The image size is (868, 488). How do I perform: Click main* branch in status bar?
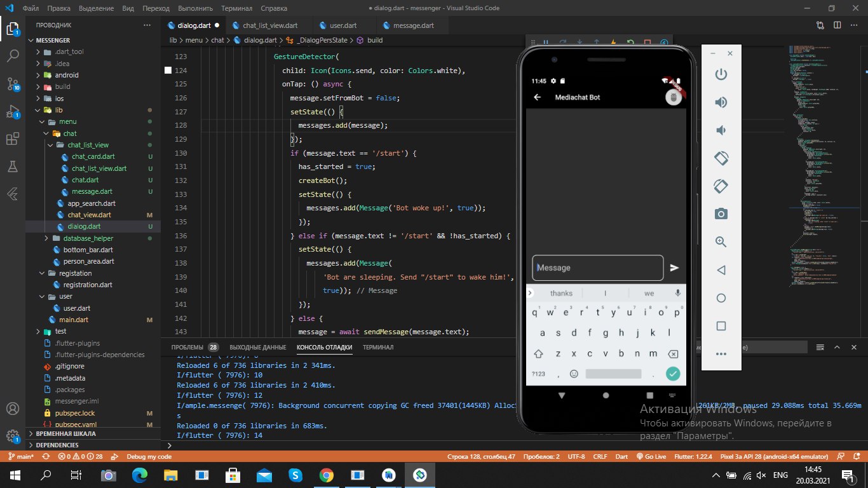click(x=21, y=456)
